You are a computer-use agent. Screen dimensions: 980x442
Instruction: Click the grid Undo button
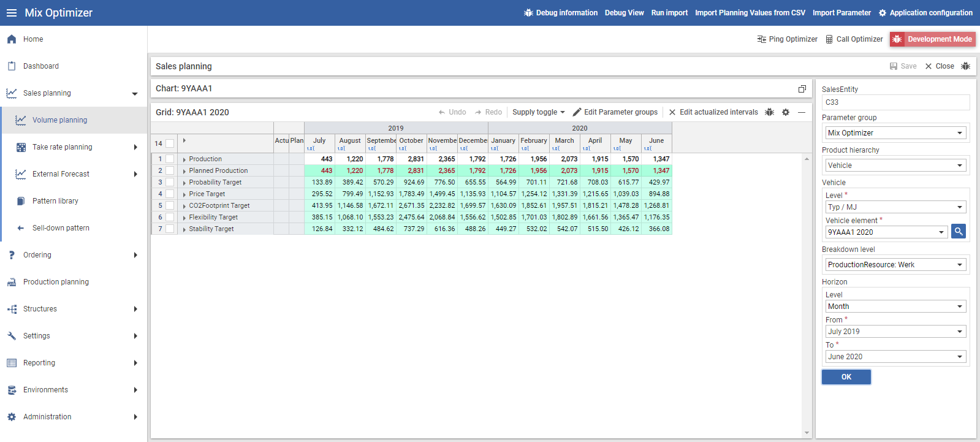pos(452,112)
